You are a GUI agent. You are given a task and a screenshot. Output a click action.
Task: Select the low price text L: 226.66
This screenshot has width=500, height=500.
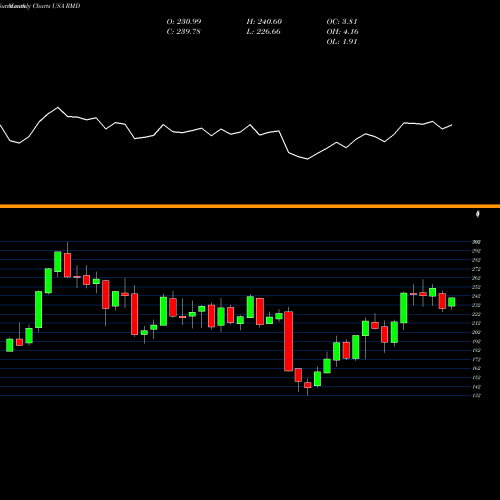(x=263, y=32)
